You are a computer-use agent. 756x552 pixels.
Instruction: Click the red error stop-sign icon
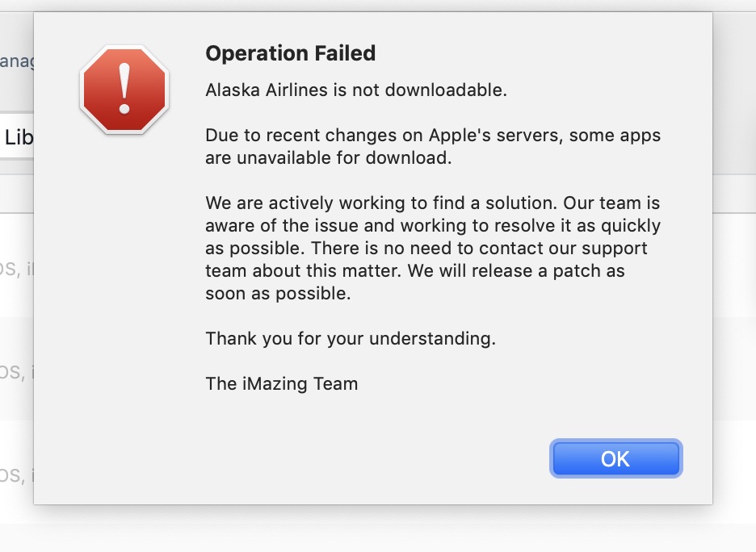[124, 90]
